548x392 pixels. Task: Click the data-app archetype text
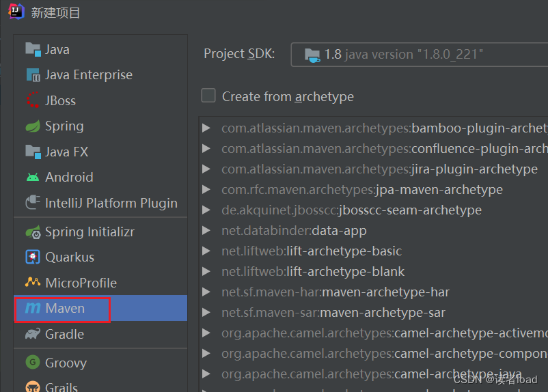pyautogui.click(x=340, y=231)
